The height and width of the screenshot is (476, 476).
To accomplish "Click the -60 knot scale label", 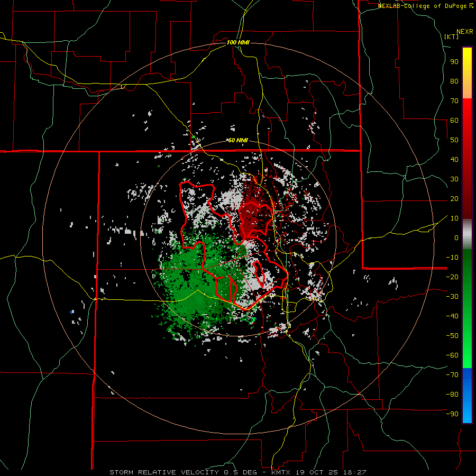I will pos(452,355).
